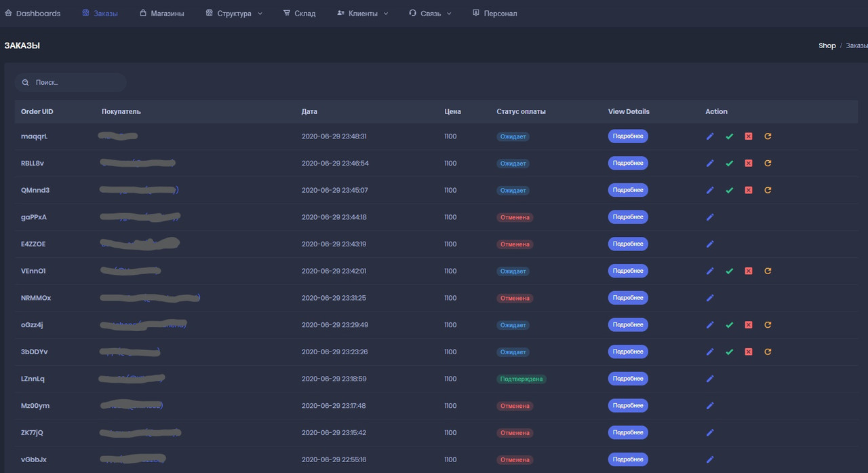Click the Order UID column header
This screenshot has height=473, width=868.
pos(37,111)
